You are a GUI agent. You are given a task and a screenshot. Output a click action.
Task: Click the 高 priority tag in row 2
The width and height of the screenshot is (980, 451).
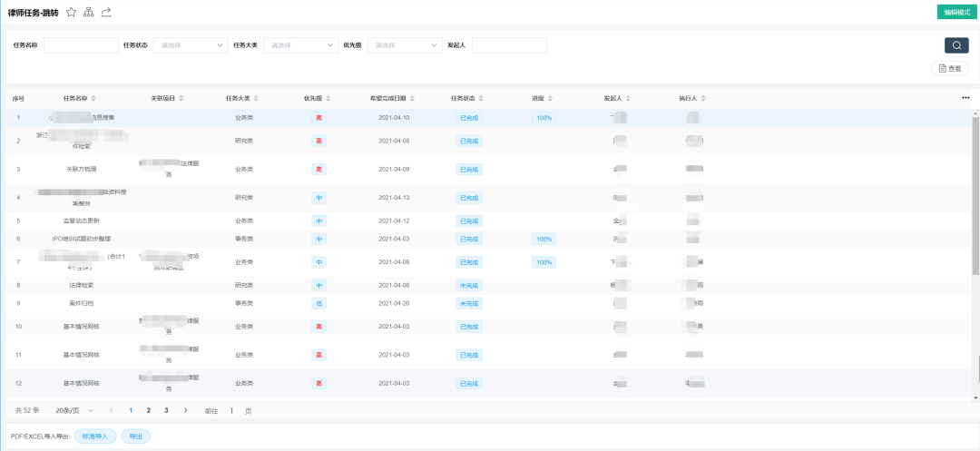click(318, 141)
